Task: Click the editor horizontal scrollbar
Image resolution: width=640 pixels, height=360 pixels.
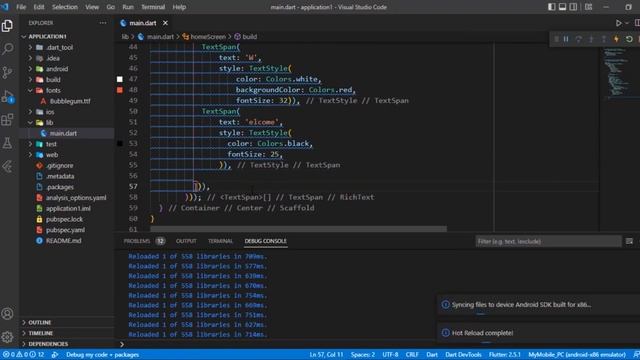Action: click(298, 229)
